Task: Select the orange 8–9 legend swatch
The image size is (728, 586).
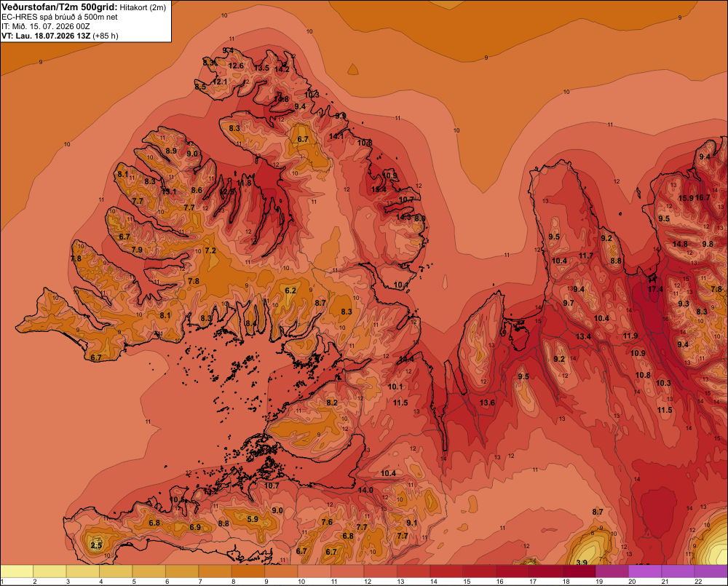Action: coord(248,571)
